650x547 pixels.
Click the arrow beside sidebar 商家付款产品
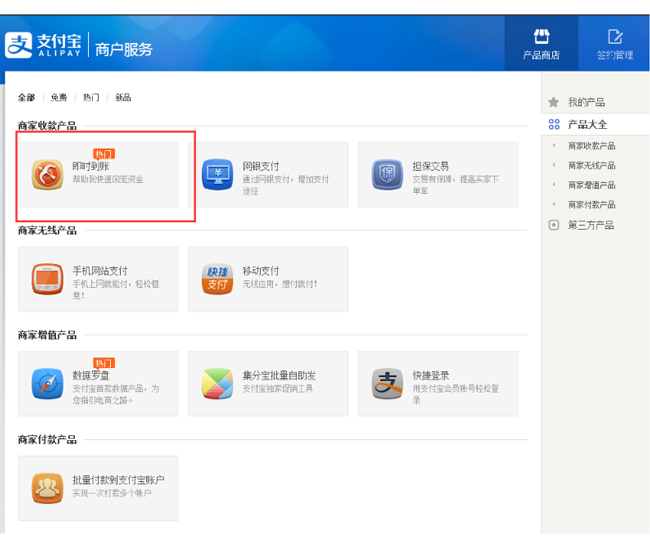pyautogui.click(x=554, y=204)
